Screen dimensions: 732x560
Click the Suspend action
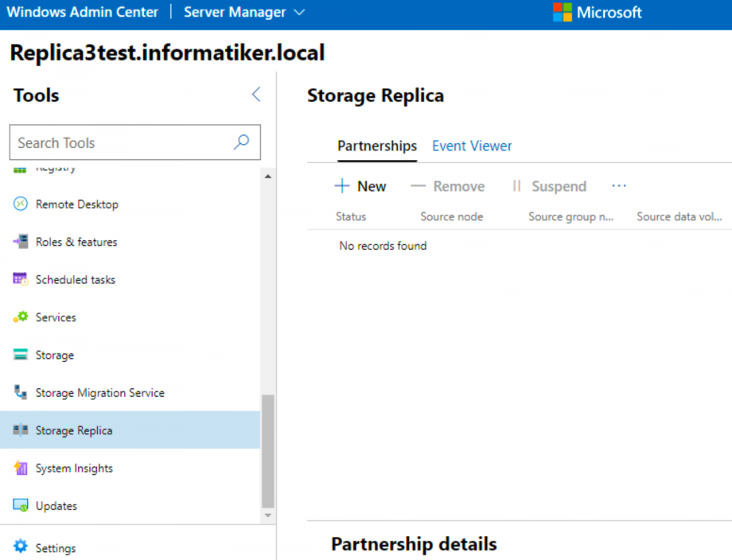[550, 185]
